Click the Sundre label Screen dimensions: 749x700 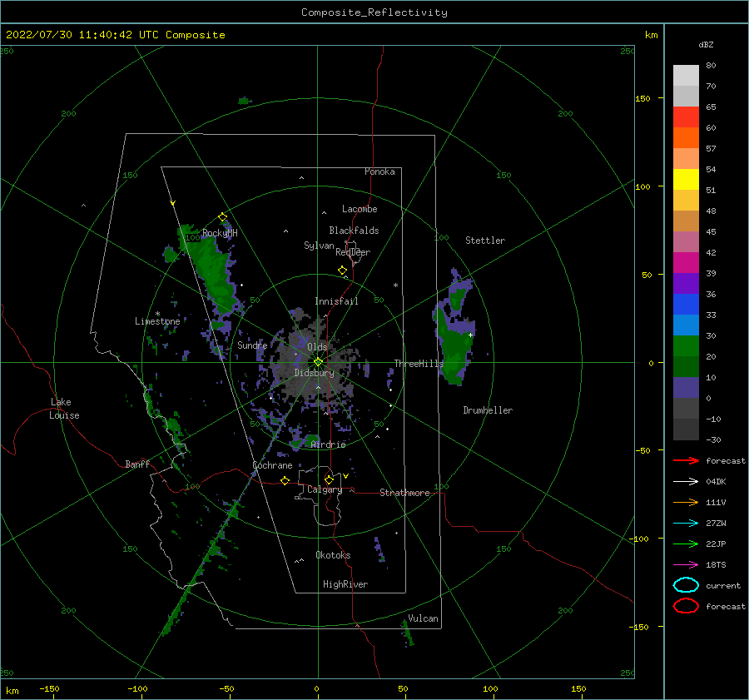point(252,345)
